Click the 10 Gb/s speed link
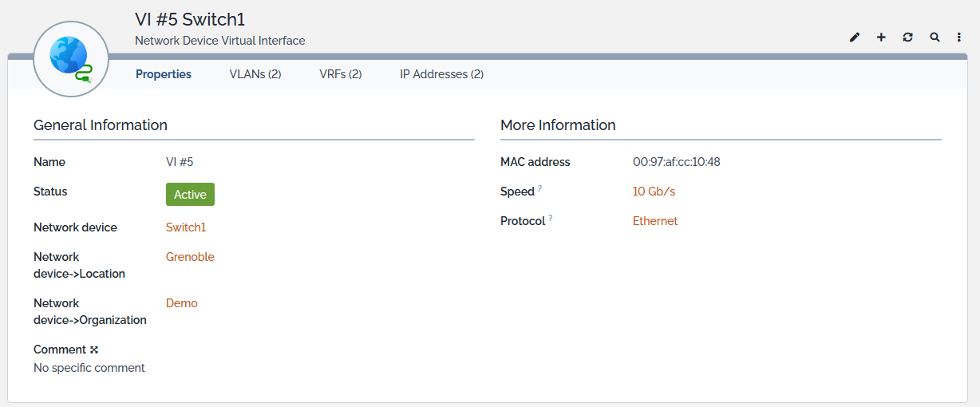This screenshot has width=980, height=407. click(x=654, y=192)
